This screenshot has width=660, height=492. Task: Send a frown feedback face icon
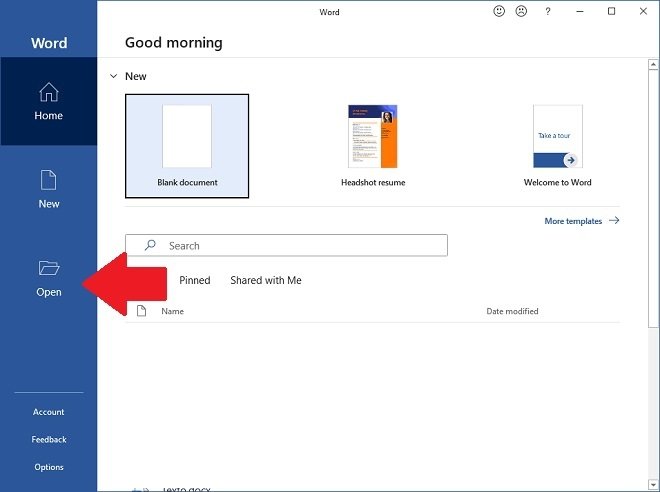tap(521, 11)
